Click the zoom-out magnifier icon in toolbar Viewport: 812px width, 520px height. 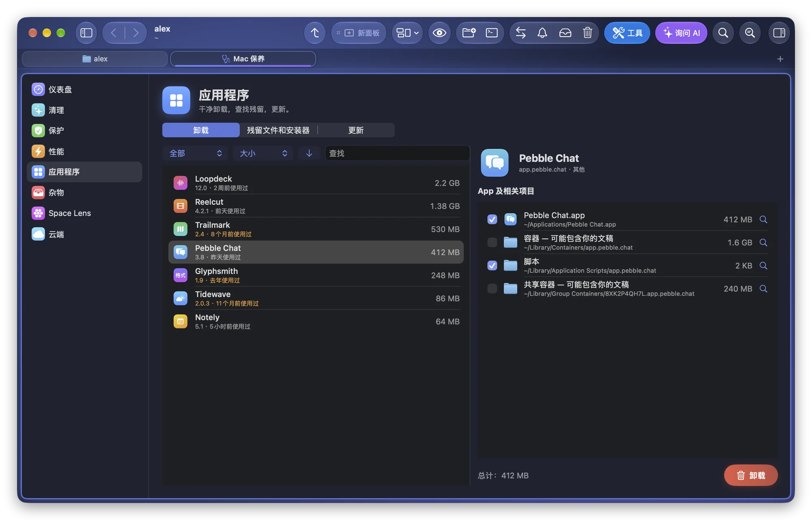point(750,33)
